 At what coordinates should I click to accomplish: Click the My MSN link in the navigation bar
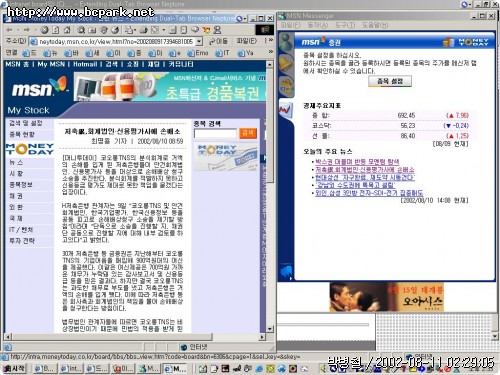(x=51, y=64)
